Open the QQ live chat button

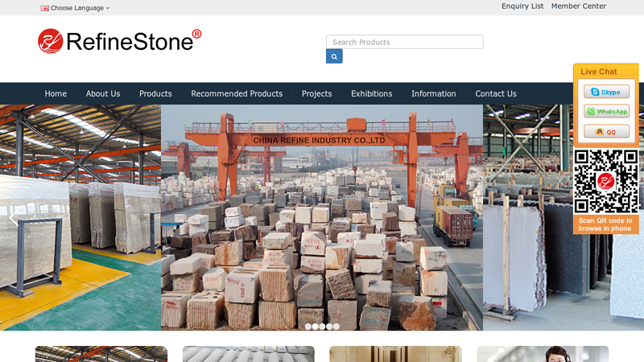pyautogui.click(x=606, y=131)
